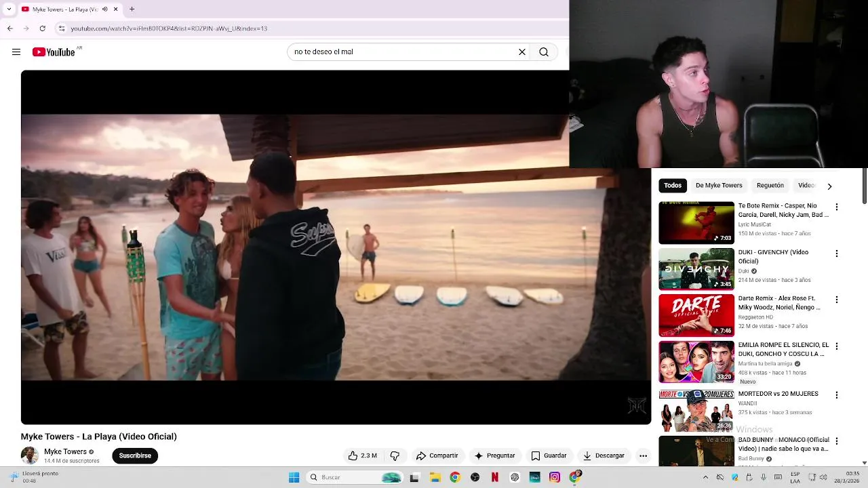The image size is (868, 488).
Task: Open more actions ellipsis below video
Action: [x=643, y=456]
